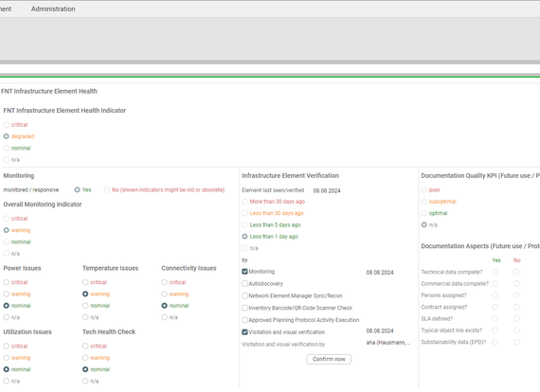Screen dimensions: 540x392
Task: Check Inventory Barcode/QR Code Scanner Check
Action: pos(244,308)
